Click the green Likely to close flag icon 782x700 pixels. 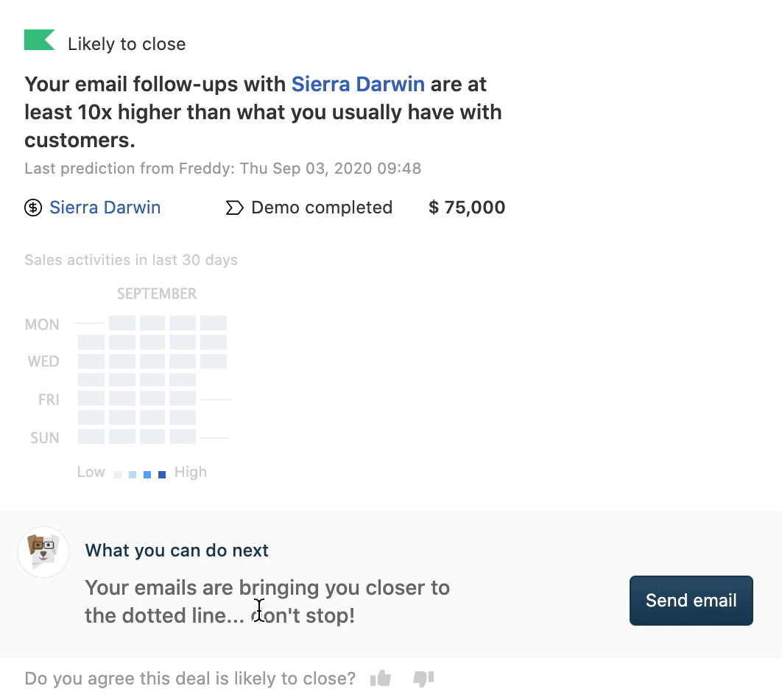click(x=39, y=40)
